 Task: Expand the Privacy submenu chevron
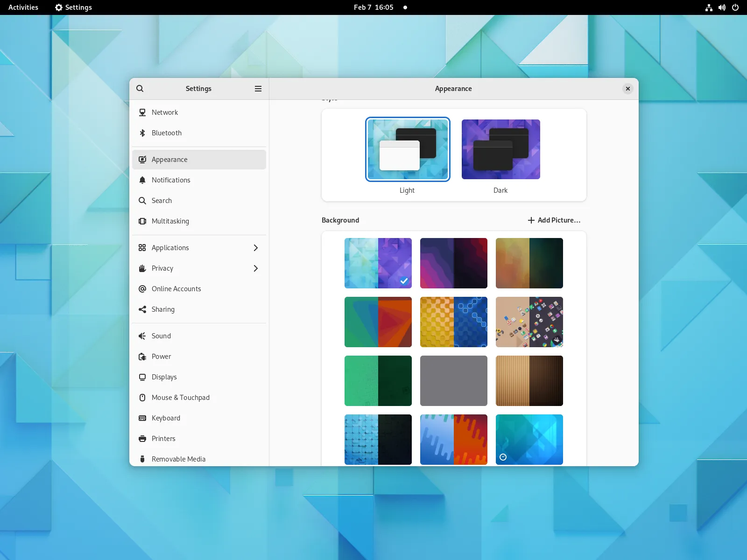point(255,268)
